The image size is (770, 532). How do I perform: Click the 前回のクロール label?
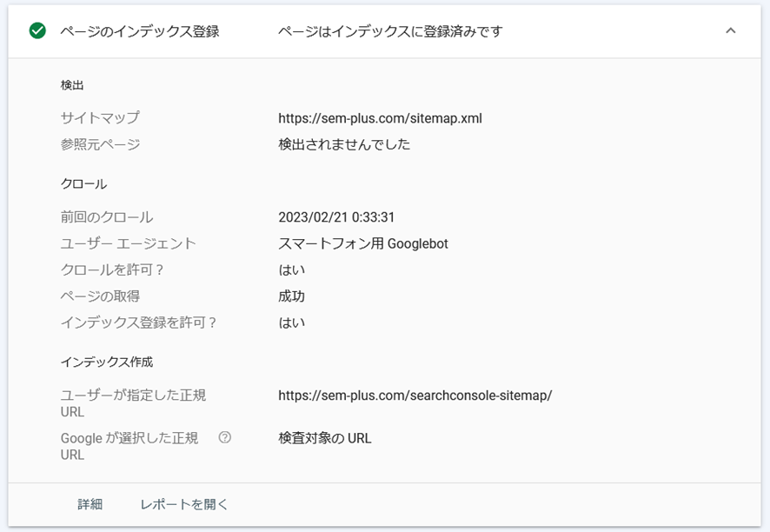point(107,217)
